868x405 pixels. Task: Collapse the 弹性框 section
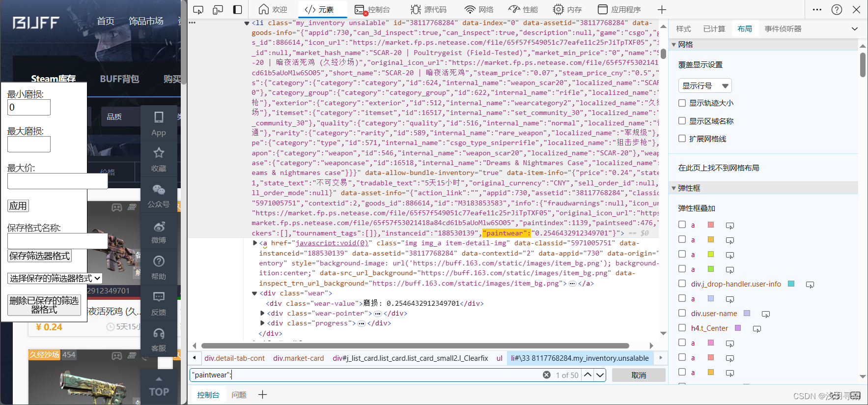[x=674, y=188]
